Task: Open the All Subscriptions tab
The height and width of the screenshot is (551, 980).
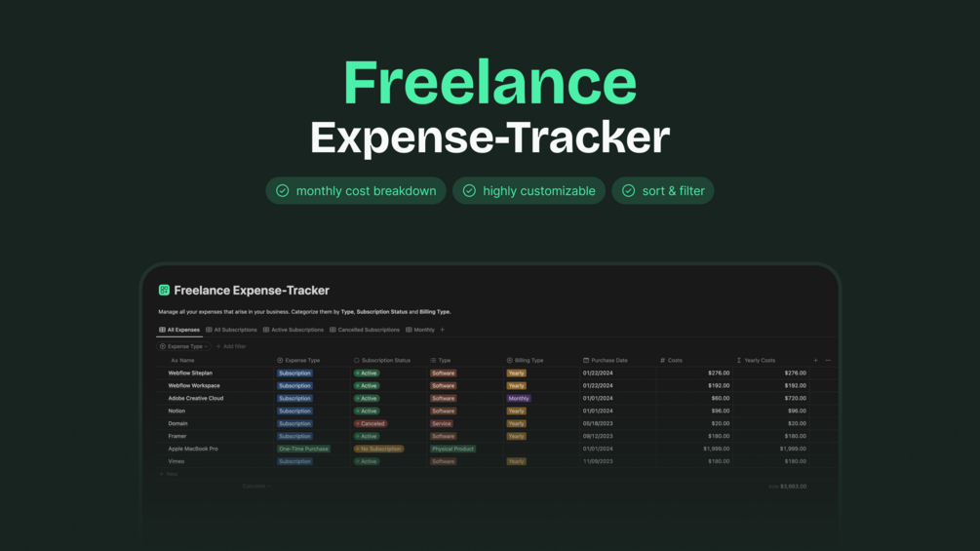Action: coord(231,330)
